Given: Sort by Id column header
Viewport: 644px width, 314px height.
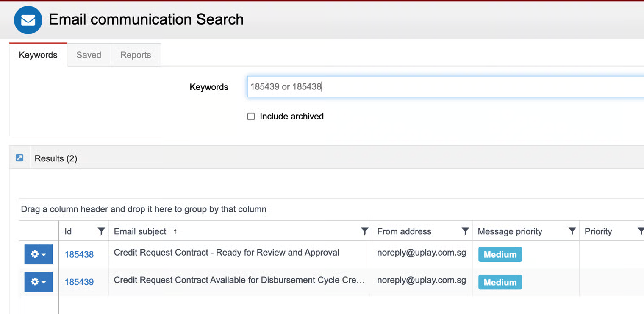Looking at the screenshot, I should click(x=68, y=231).
